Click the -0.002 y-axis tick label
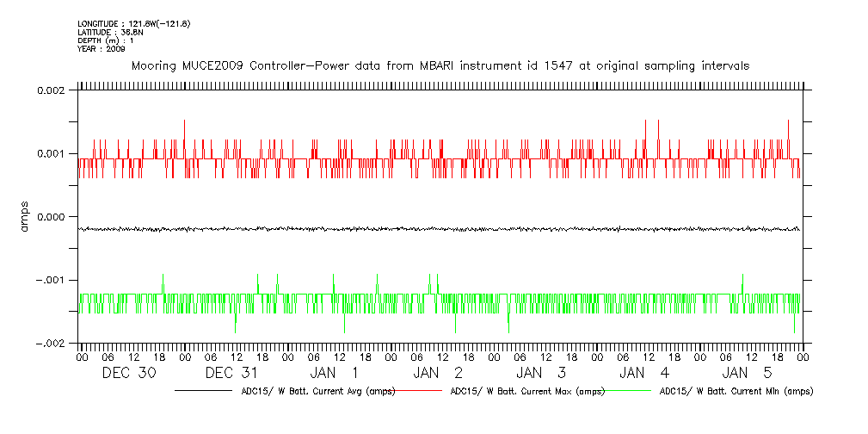This screenshot has width=868, height=434. click(x=48, y=344)
